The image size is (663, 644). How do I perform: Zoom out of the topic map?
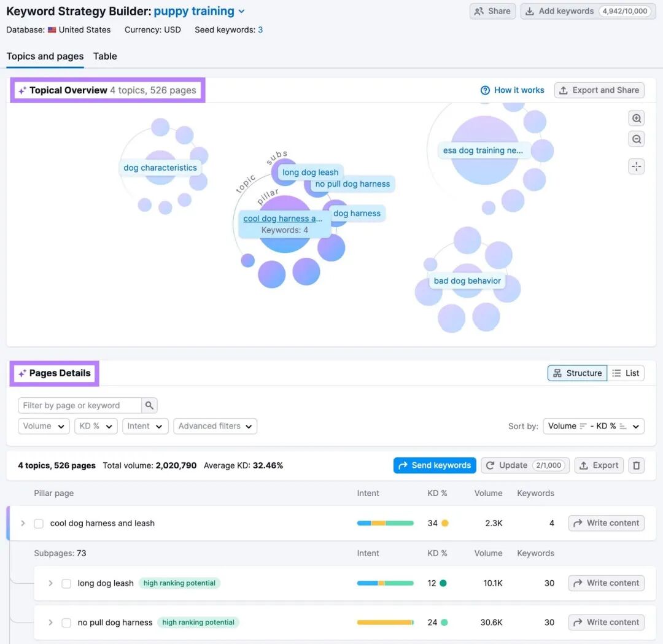coord(637,139)
